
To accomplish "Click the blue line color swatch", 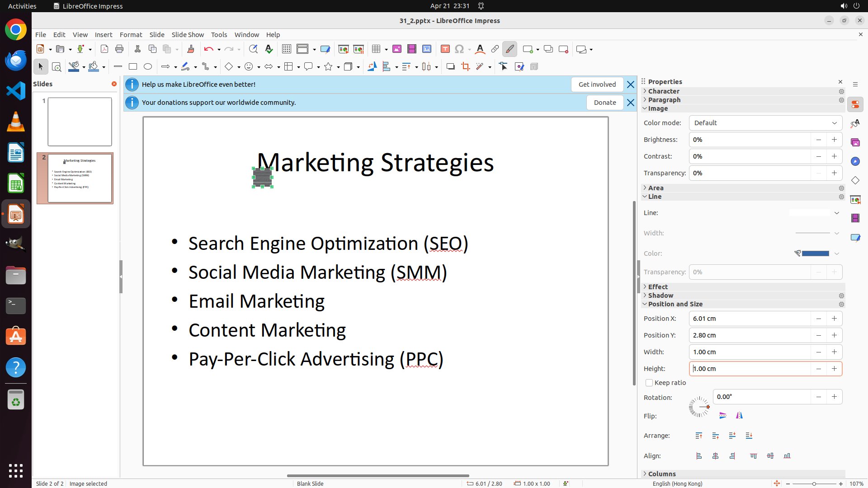I will click(815, 253).
